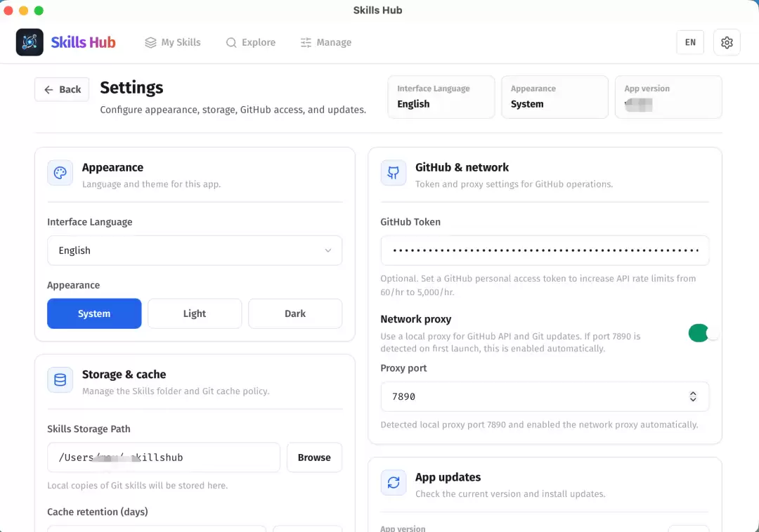Click 'Cache retention (days)' label
The height and width of the screenshot is (532, 759).
[97, 512]
